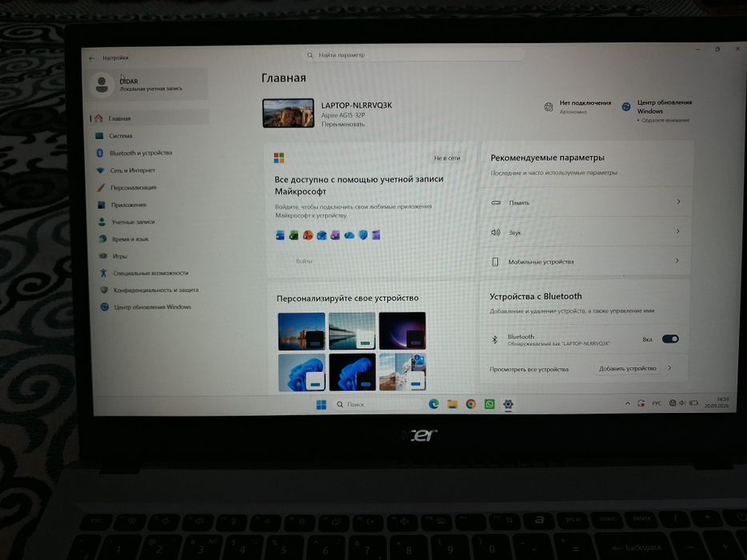The width and height of the screenshot is (747, 560).
Task: Open File Explorer from the taskbar
Action: coord(452,404)
